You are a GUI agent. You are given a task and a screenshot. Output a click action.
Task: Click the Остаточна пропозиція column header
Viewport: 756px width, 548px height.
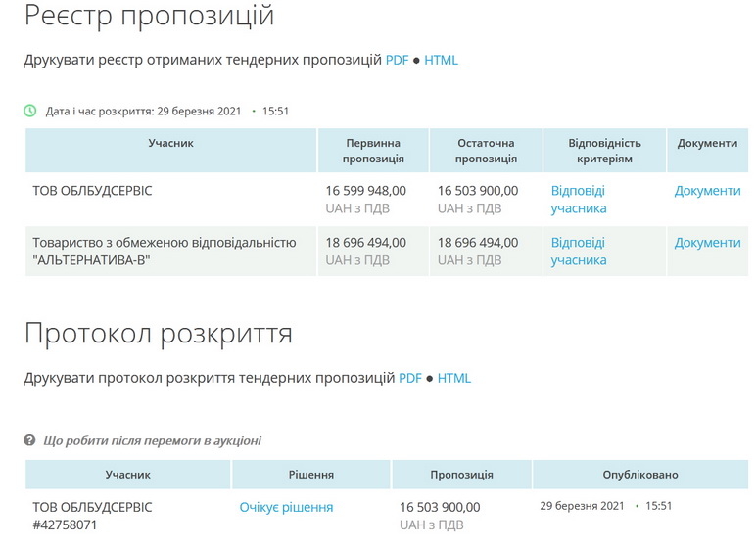pos(486,151)
